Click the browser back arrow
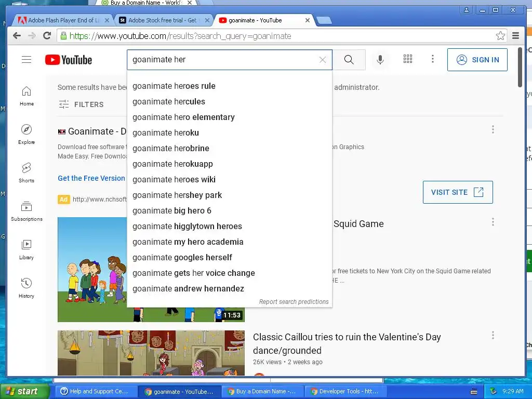 coord(17,36)
